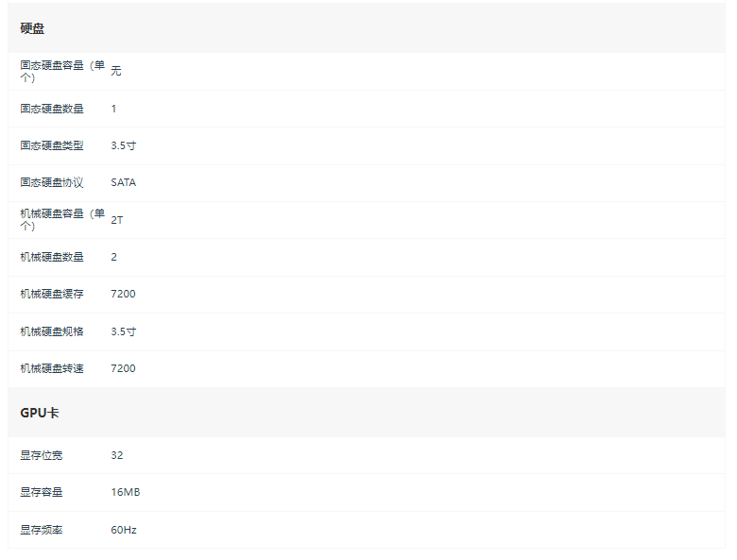This screenshot has width=737, height=560.
Task: Click the 机械硬盘规格 label
Action: 52,331
